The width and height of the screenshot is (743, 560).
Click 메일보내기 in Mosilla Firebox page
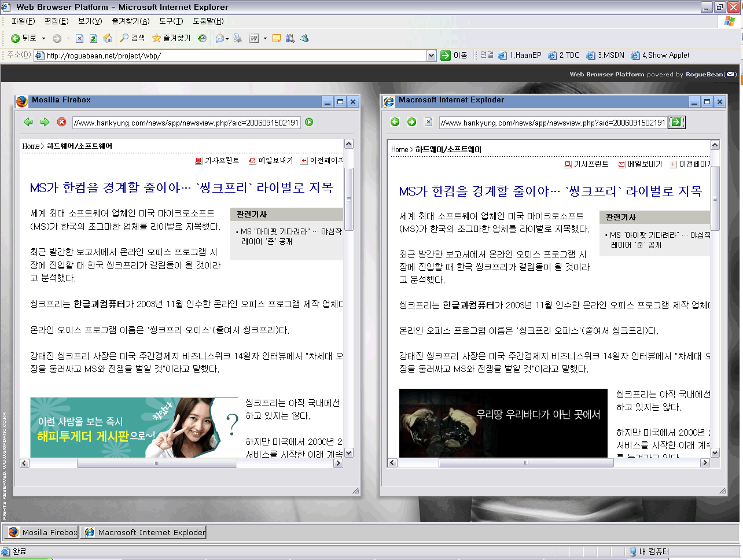pyautogui.click(x=271, y=161)
